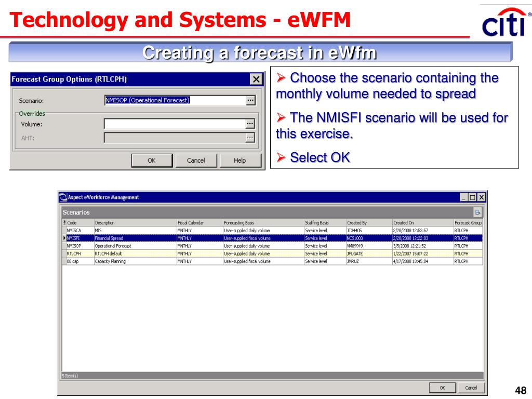Click the JFUGATE created-by cell
Viewport: 532px width, 399px height.
(x=369, y=254)
